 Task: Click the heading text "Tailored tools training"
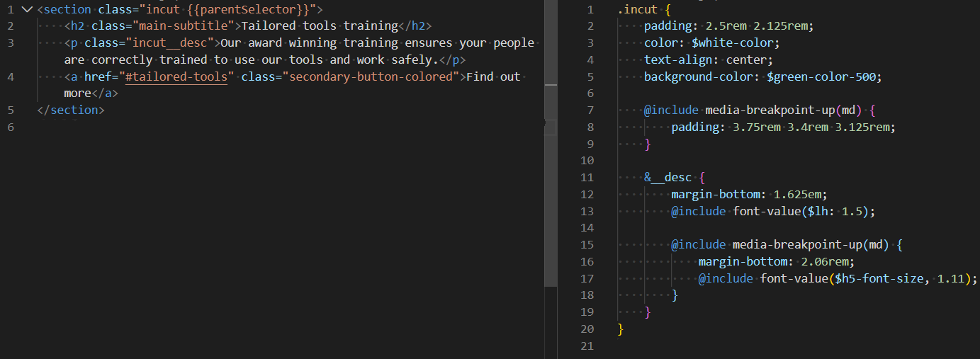(320, 26)
